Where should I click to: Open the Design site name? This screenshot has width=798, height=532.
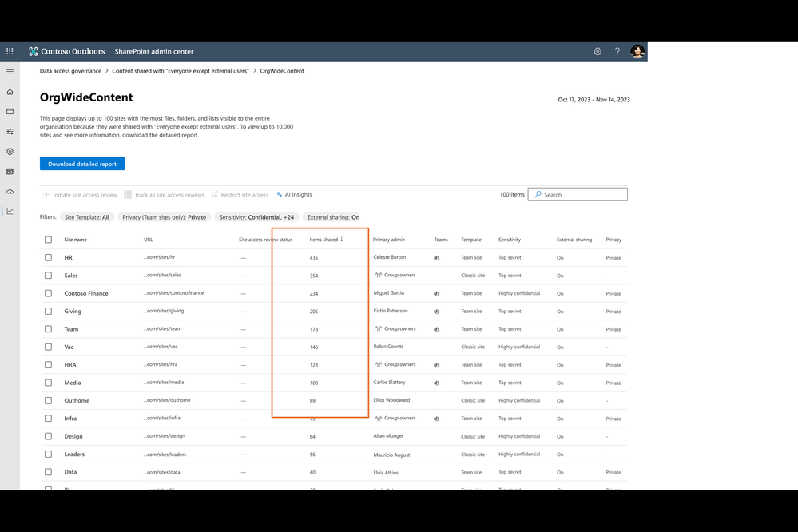73,436
